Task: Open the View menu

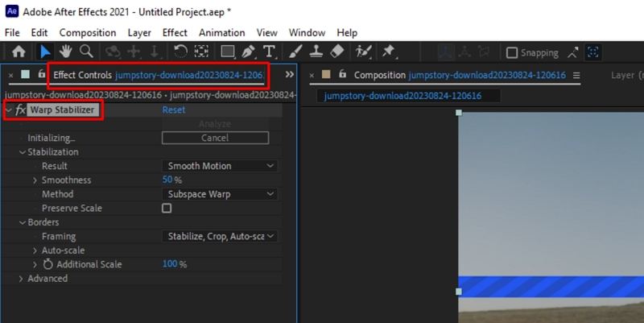Action: pos(267,32)
